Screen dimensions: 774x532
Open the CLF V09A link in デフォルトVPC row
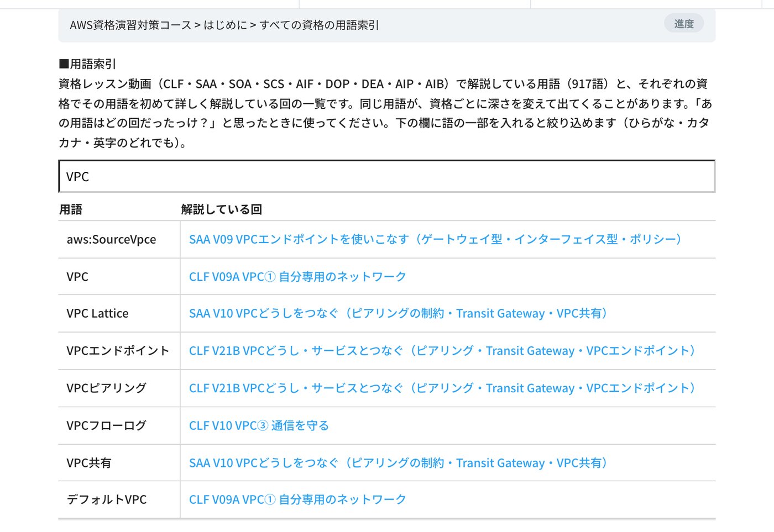[x=297, y=499]
